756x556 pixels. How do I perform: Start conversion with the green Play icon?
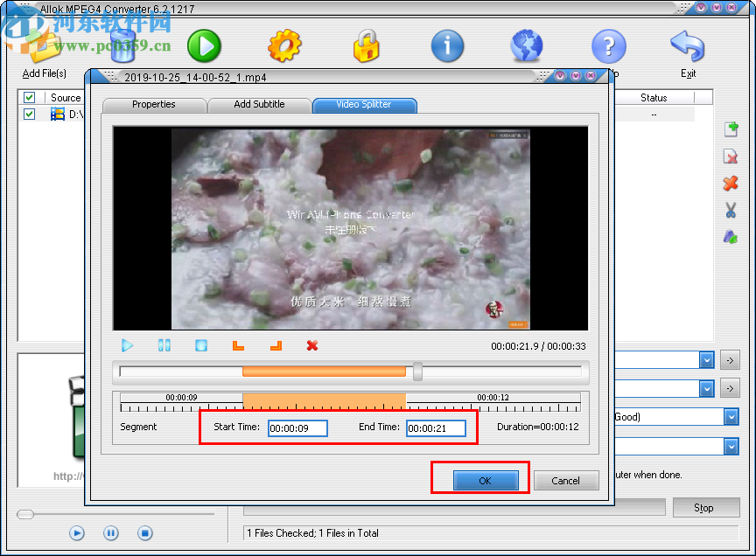(x=204, y=45)
